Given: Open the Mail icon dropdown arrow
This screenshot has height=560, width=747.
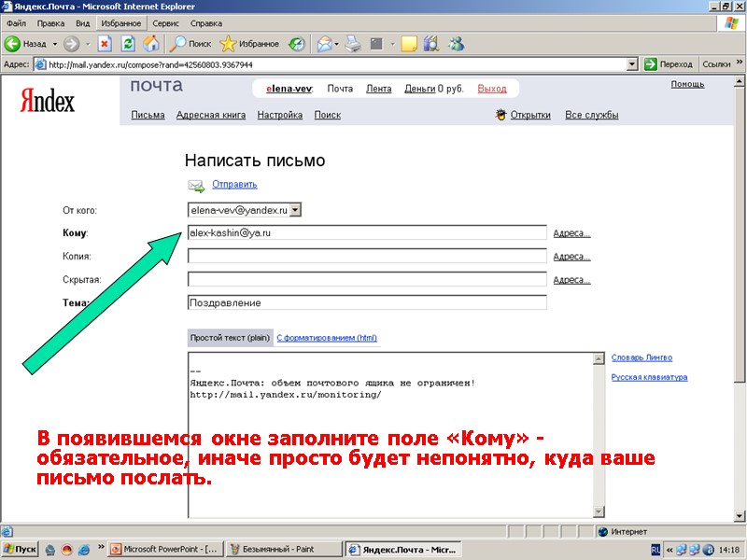Looking at the screenshot, I should [336, 44].
